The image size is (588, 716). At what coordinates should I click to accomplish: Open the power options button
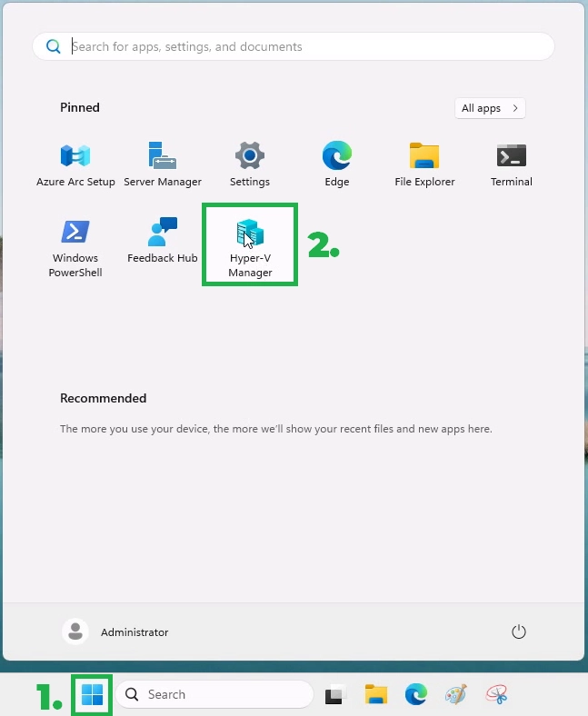tap(519, 631)
